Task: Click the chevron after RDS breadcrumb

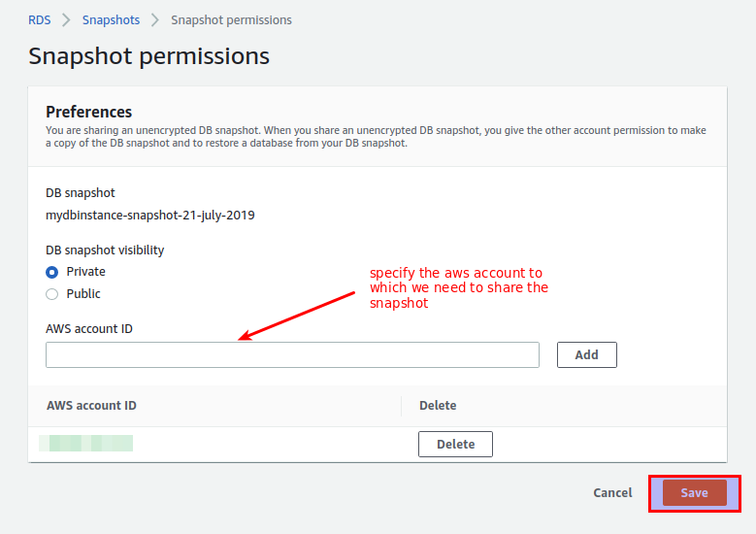Action: (x=67, y=19)
